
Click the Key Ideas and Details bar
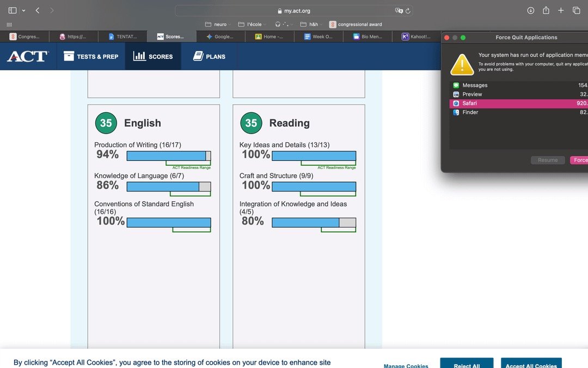314,156
